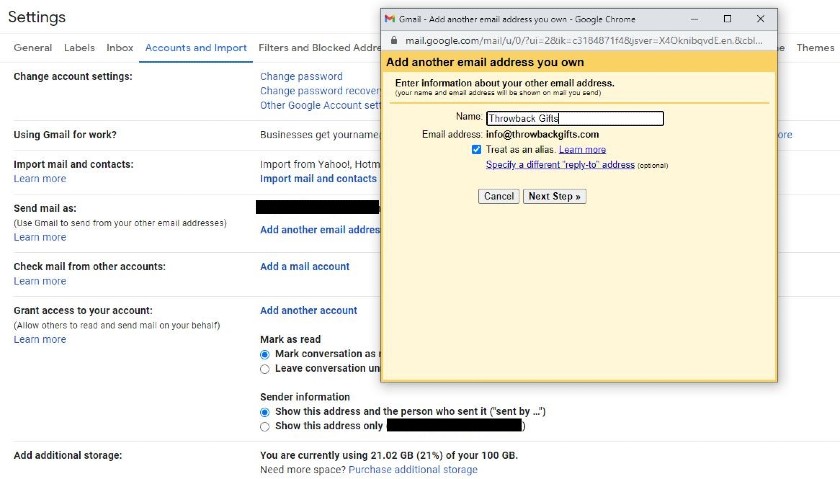Select Show this address and sender option

(x=265, y=412)
